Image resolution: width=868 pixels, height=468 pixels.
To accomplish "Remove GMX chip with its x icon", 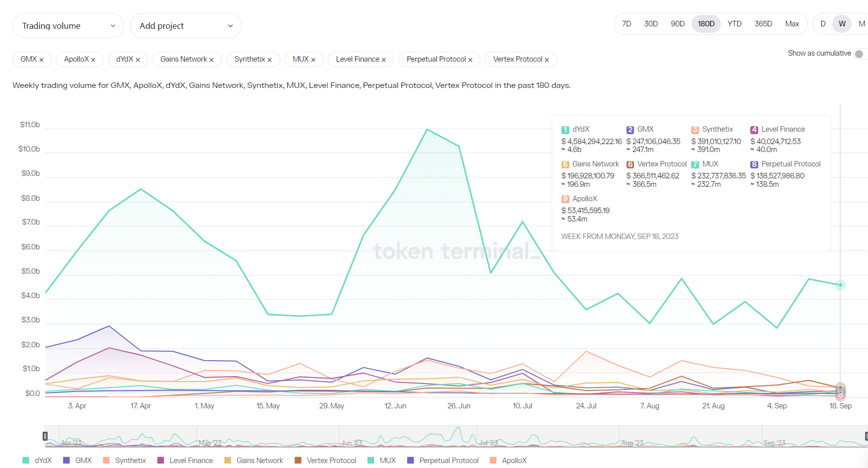I will coord(41,60).
